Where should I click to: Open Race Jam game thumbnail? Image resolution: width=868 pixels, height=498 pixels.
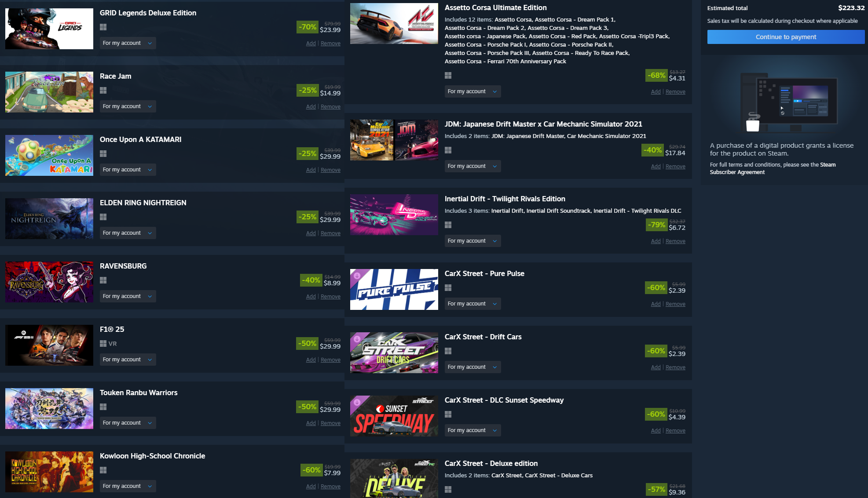pyautogui.click(x=49, y=92)
